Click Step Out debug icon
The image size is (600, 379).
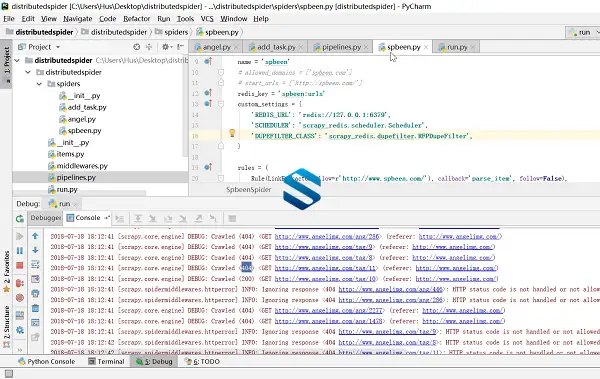click(198, 219)
